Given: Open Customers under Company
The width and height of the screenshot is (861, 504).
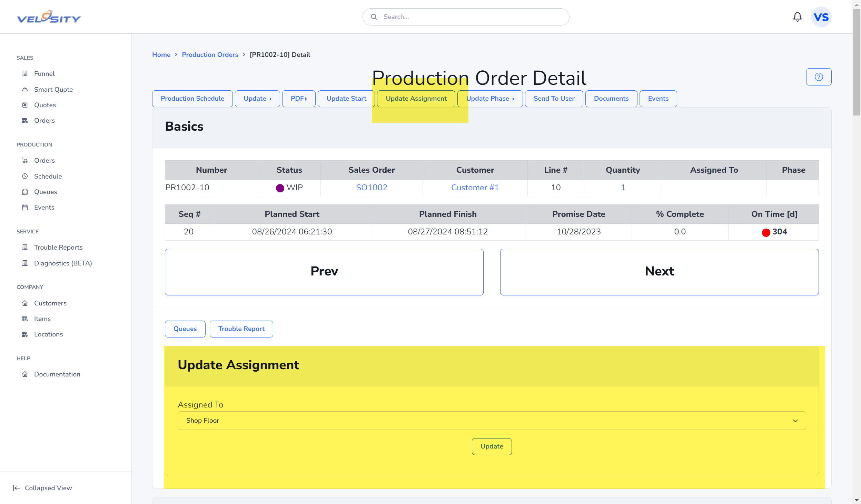Looking at the screenshot, I should 50,303.
